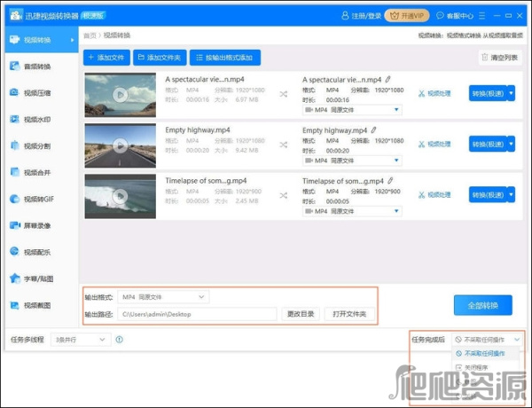
Task: Play the Empty highway video thumbnail
Action: [x=120, y=145]
